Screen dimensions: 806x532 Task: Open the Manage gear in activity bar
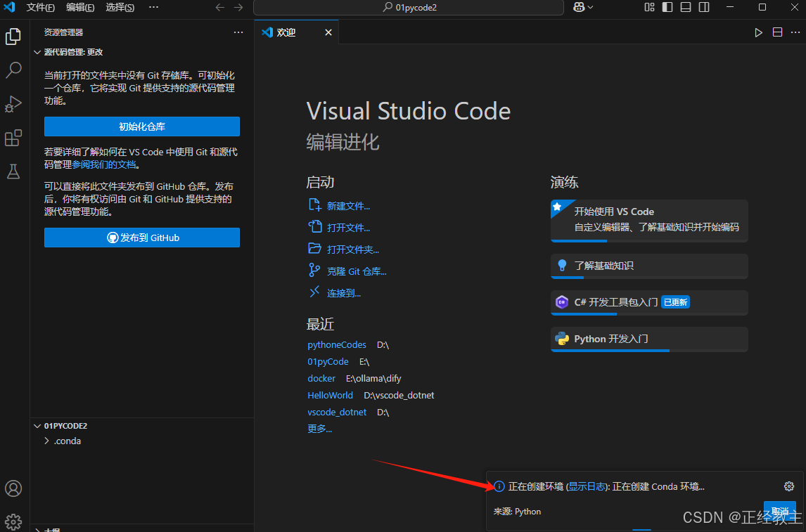[x=13, y=521]
